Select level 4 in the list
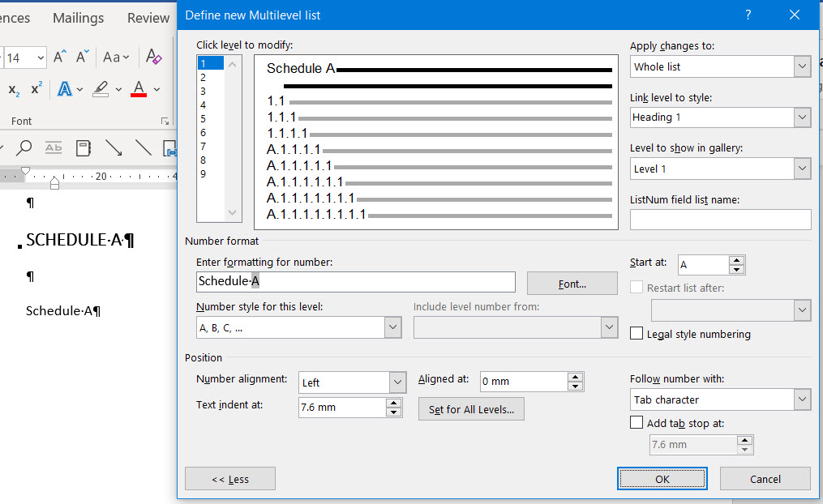This screenshot has width=823, height=504. pos(211,105)
